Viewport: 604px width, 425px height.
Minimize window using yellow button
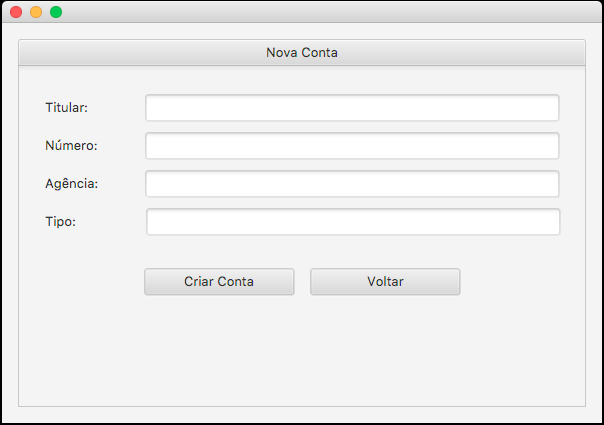pyautogui.click(x=36, y=12)
